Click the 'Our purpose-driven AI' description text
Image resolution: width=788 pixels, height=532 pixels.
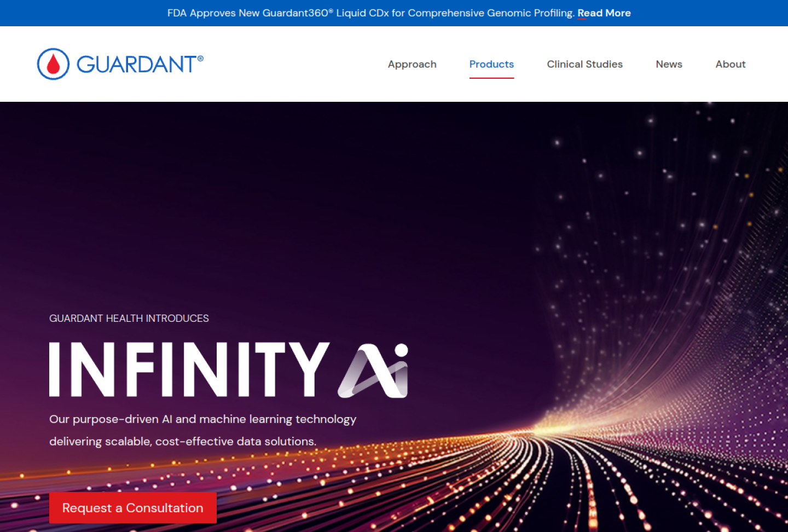click(x=202, y=430)
